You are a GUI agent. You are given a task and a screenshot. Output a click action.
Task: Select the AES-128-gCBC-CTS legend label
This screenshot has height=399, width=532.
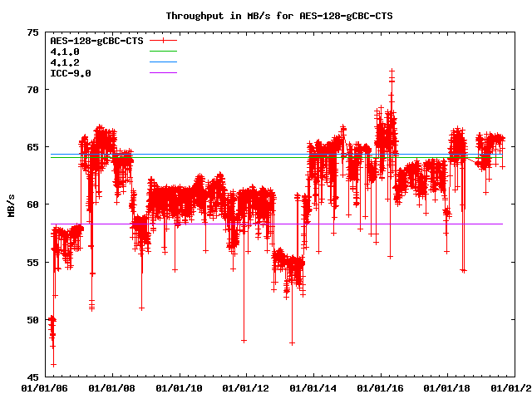[96, 41]
